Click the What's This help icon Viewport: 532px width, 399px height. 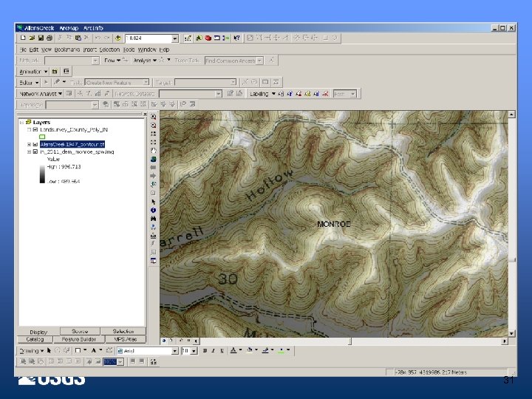(x=237, y=38)
